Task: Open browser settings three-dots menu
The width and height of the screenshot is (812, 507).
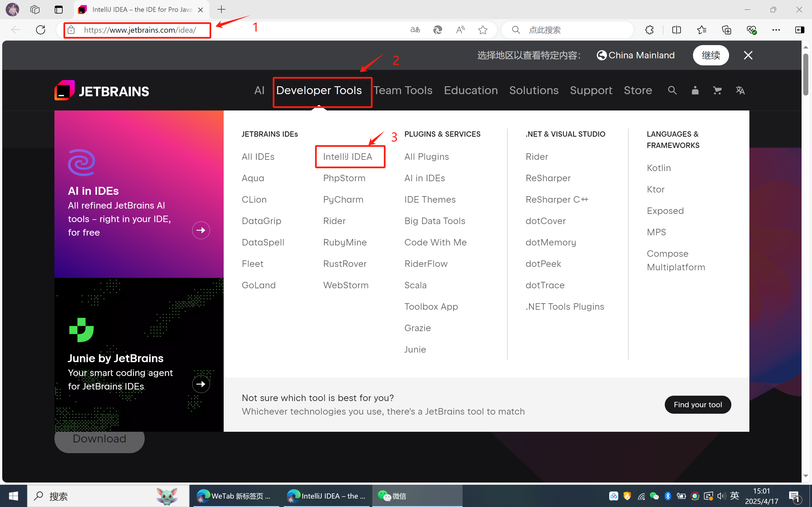Action: (x=776, y=30)
